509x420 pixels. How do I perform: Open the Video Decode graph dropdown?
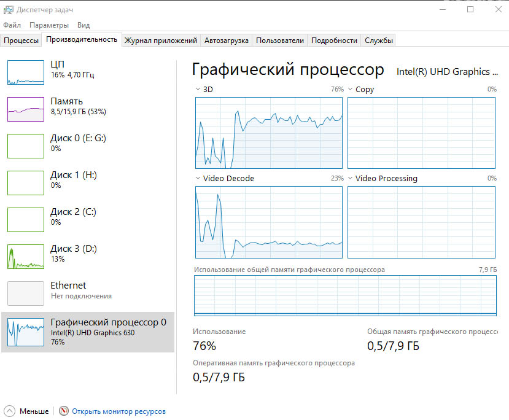198,179
